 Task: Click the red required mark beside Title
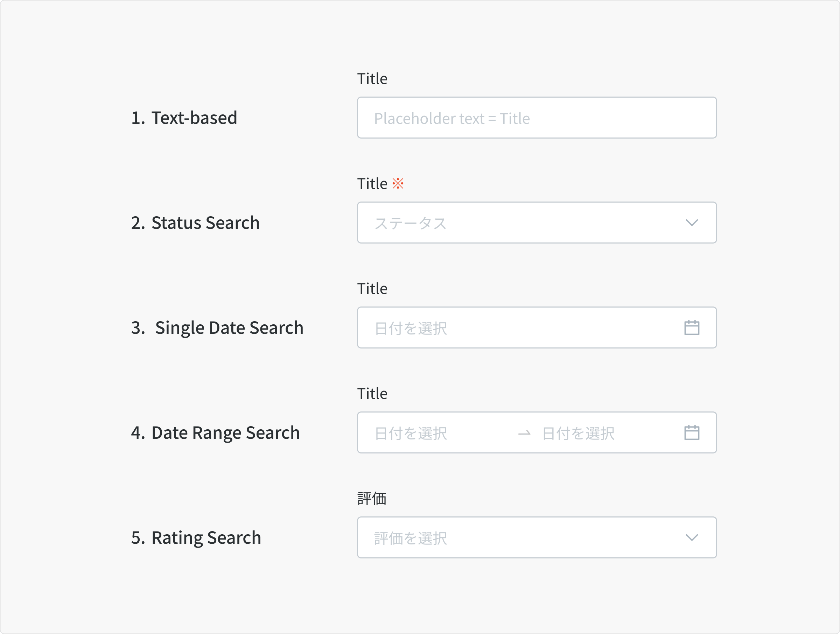click(x=398, y=184)
